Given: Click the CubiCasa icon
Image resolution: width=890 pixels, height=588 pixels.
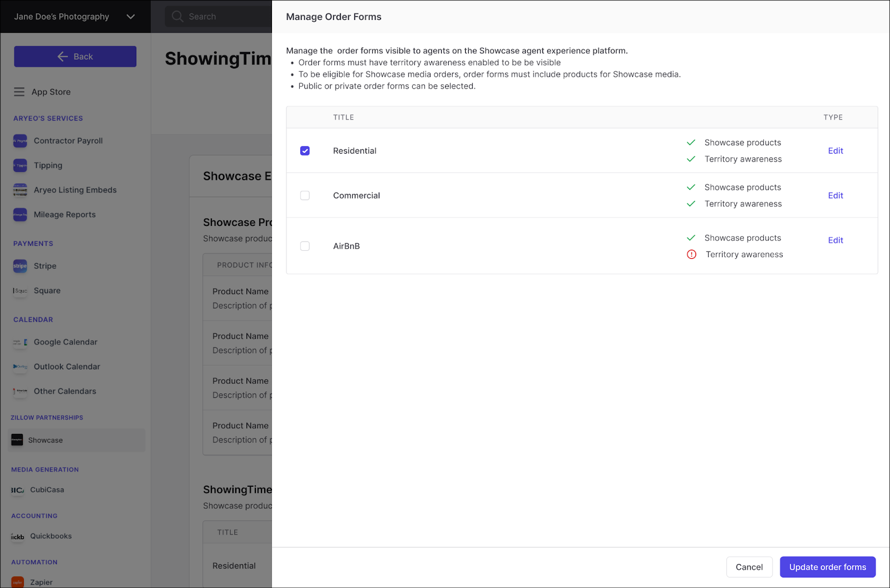Looking at the screenshot, I should [x=17, y=490].
